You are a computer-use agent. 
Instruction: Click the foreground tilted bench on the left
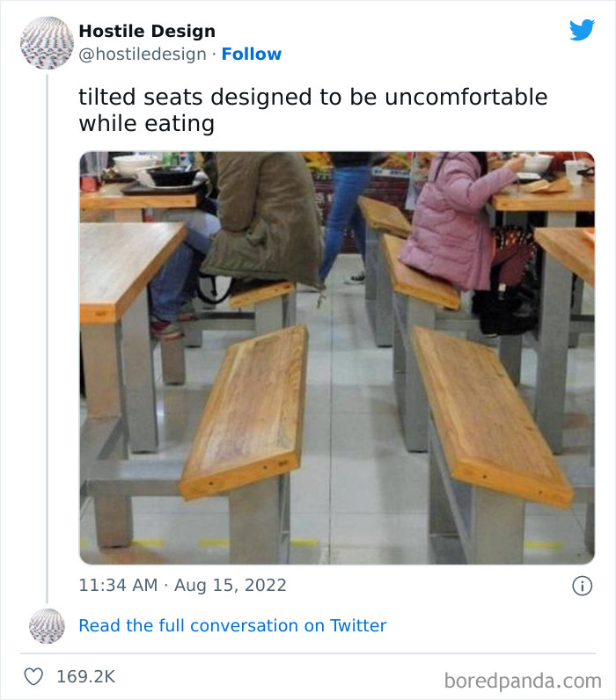click(246, 409)
